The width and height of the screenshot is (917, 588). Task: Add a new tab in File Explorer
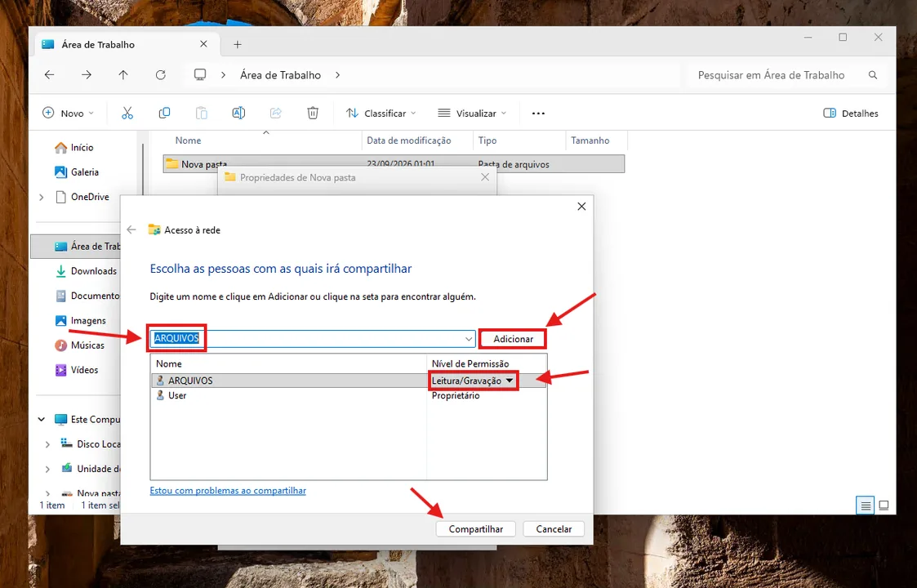point(238,44)
